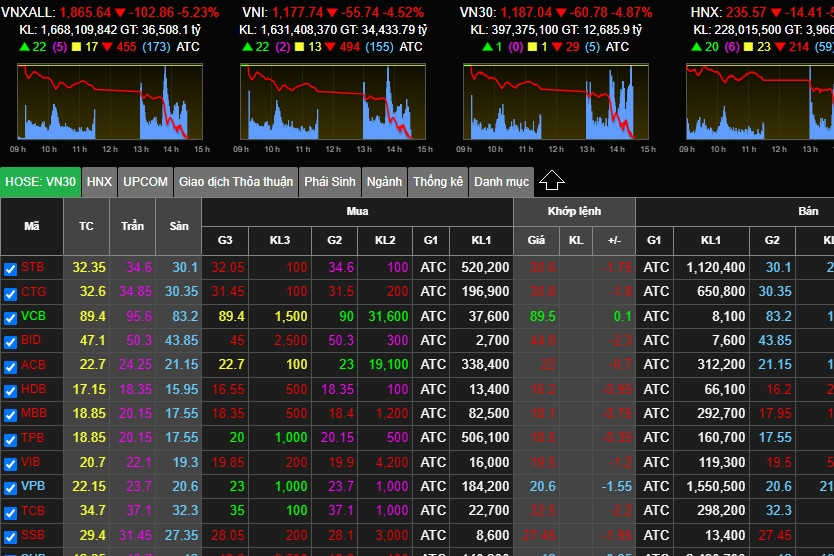Go to the Giao dịch Thỏa thuận tab
Viewport: 834px width, 556px height.
coord(236,182)
